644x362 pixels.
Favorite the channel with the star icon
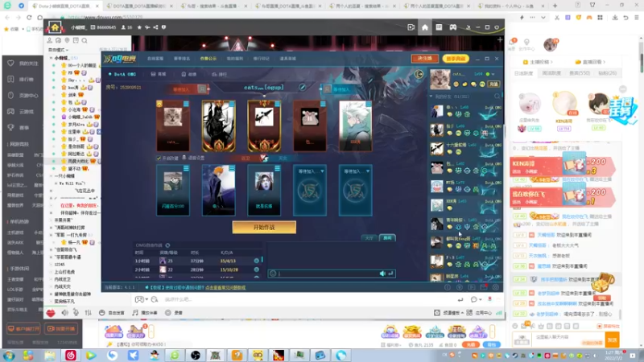click(139, 27)
